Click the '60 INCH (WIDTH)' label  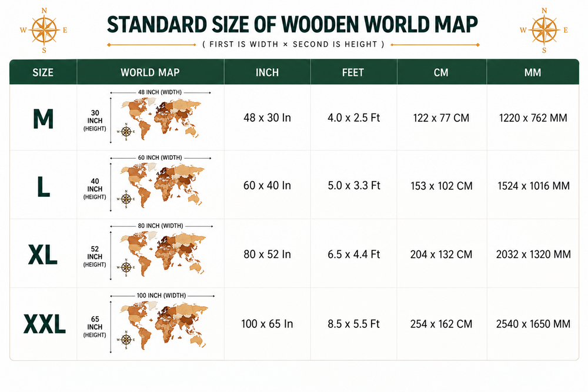click(x=160, y=158)
